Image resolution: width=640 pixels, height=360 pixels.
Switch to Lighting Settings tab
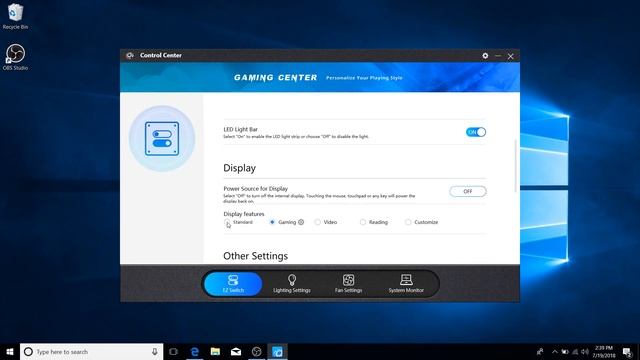(291, 284)
